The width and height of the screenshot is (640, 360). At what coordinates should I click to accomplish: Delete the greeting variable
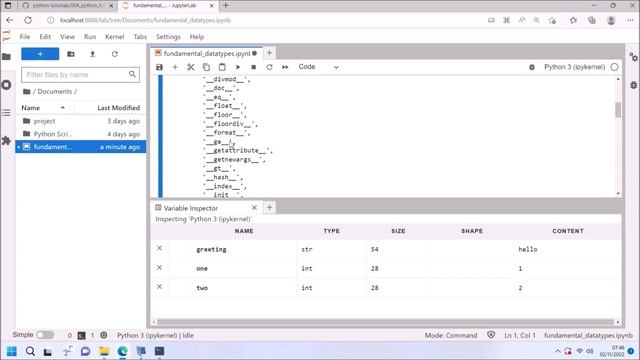pos(160,248)
